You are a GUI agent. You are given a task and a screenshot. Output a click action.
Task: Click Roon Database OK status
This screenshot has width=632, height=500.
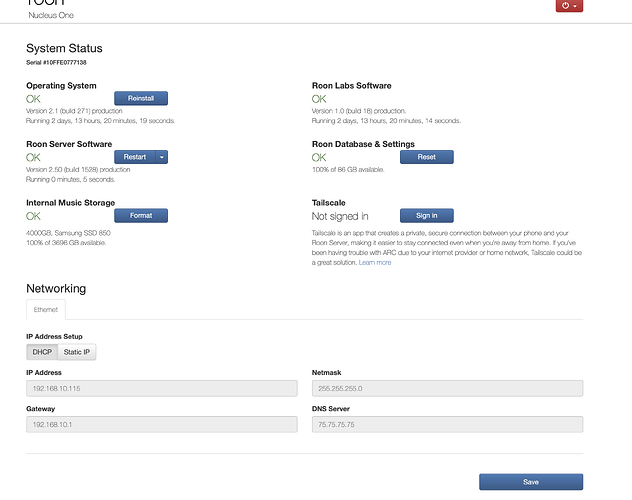coord(319,158)
